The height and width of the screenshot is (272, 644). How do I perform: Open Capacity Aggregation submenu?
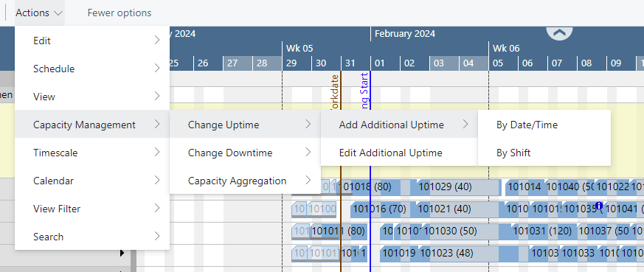point(245,181)
